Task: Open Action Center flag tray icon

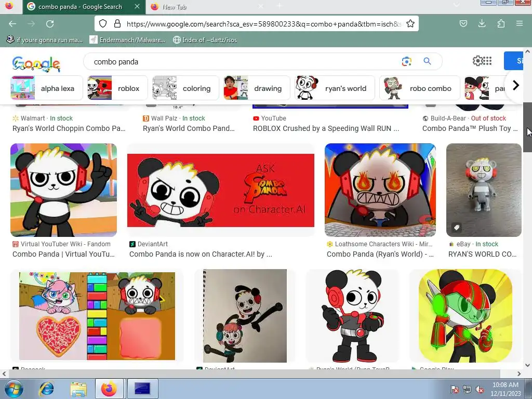Action: click(x=455, y=390)
